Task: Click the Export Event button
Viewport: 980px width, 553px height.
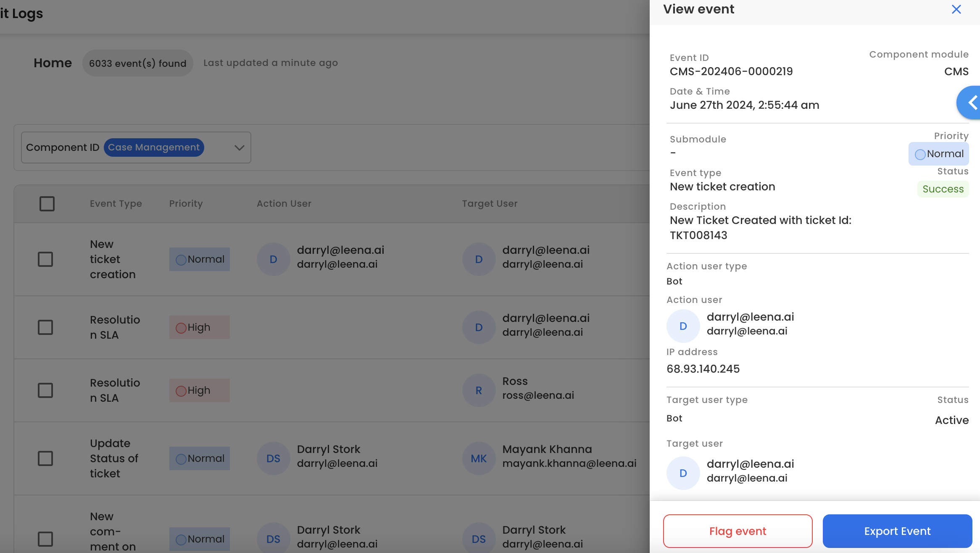Action: click(897, 531)
